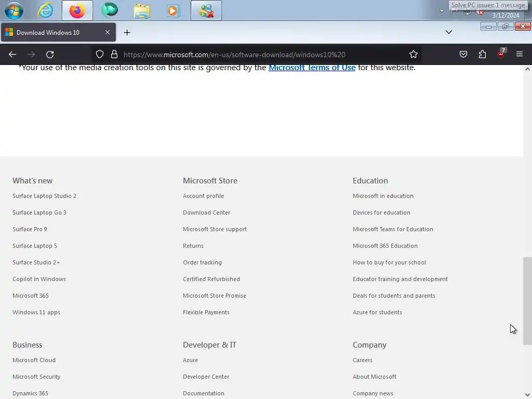This screenshot has height=399, width=532.
Task: Open Windows 11 apps link
Action: [36, 312]
